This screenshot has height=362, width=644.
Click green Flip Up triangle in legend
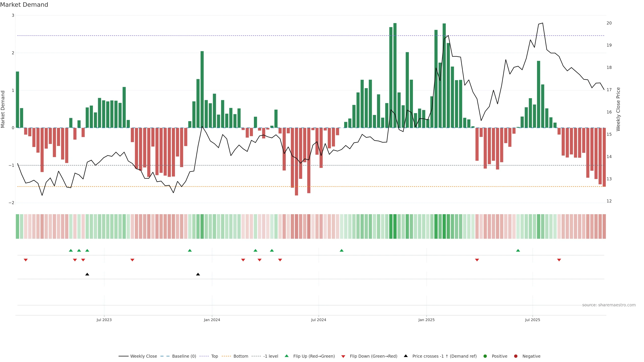[x=287, y=356]
